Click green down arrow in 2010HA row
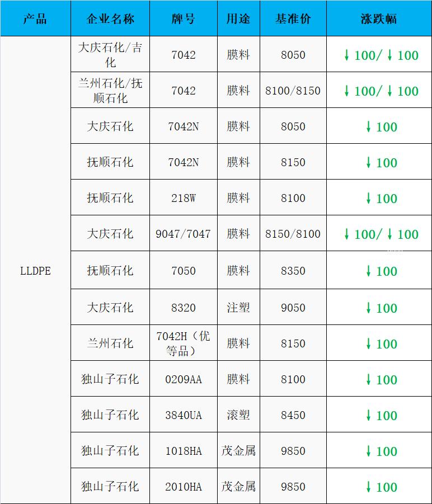 pos(368,487)
